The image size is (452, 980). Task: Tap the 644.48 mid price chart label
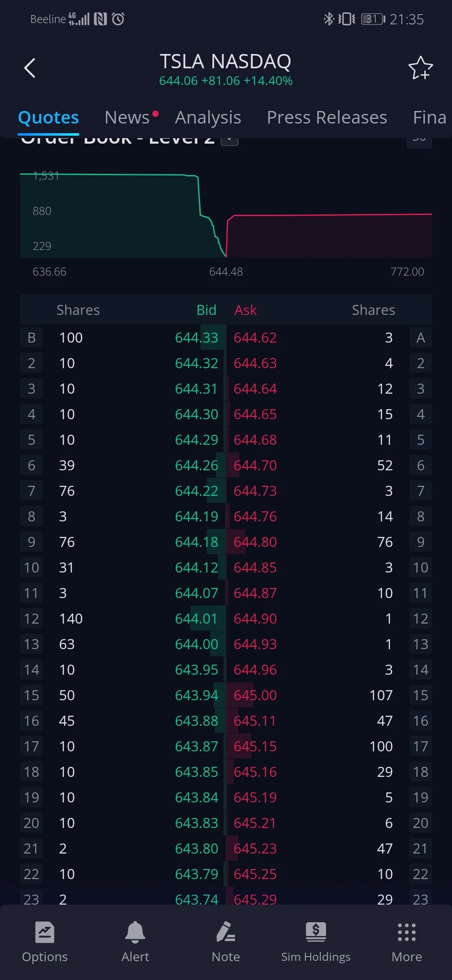click(226, 272)
